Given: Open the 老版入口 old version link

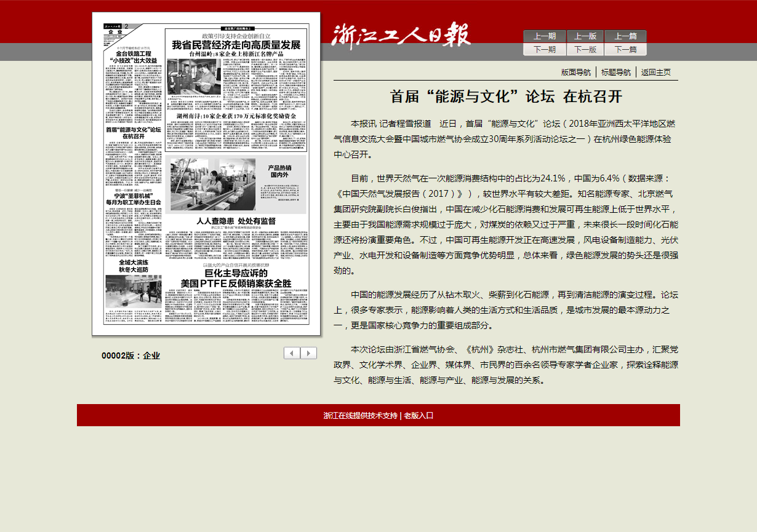Looking at the screenshot, I should [x=419, y=415].
